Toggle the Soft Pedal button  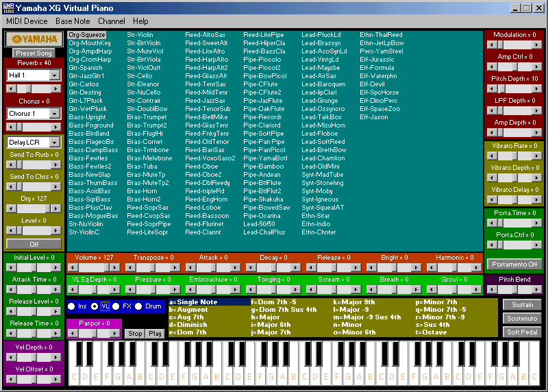[x=522, y=332]
